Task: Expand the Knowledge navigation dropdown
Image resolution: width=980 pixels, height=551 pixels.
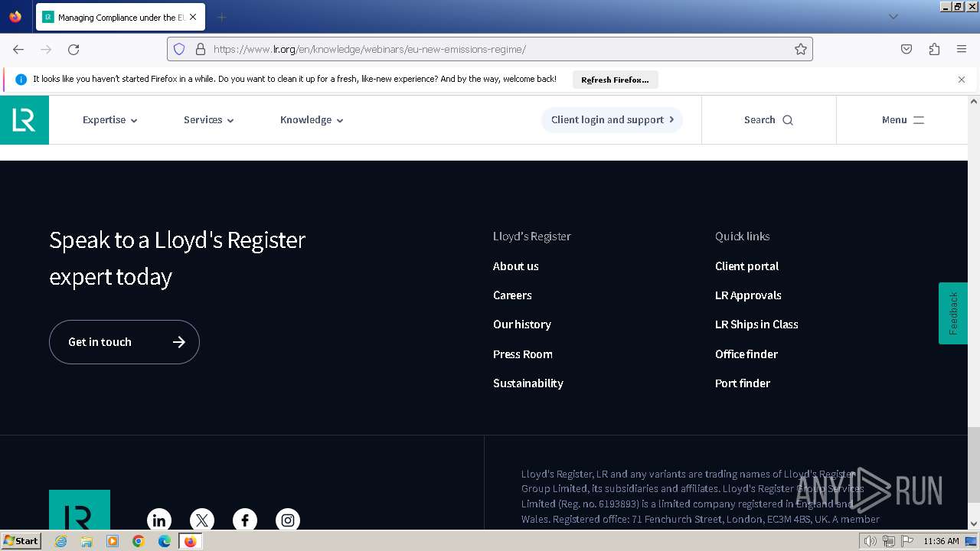Action: click(312, 120)
